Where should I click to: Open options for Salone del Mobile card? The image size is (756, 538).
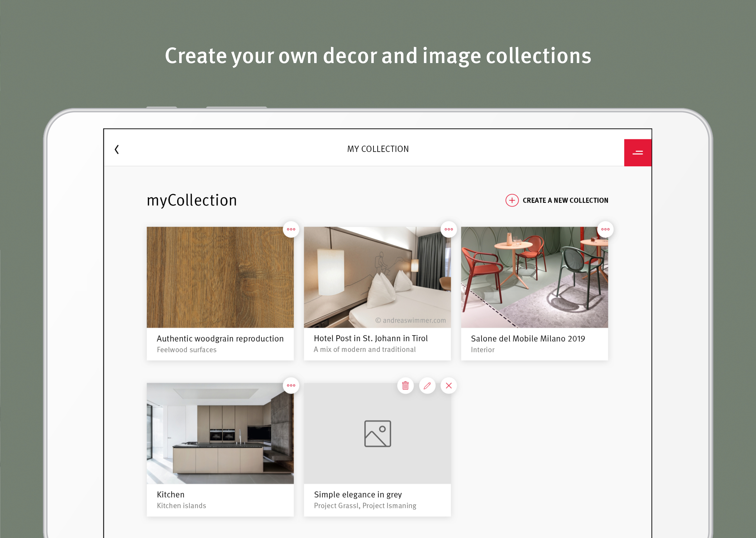tap(605, 229)
